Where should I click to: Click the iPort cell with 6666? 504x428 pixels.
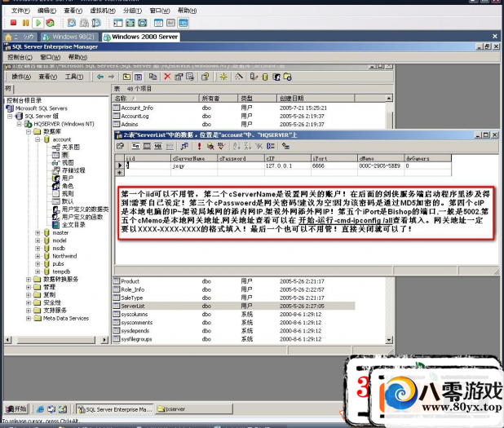tap(334, 165)
